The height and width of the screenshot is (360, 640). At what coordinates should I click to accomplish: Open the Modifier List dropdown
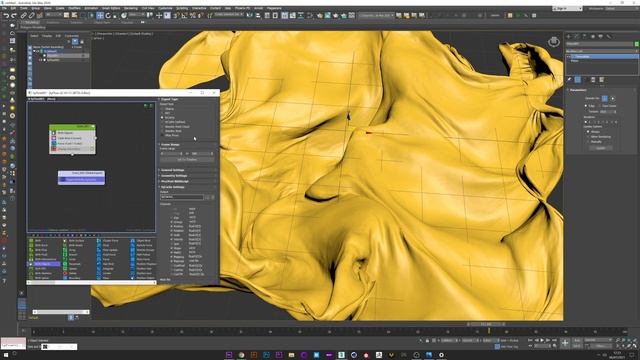coord(601,51)
